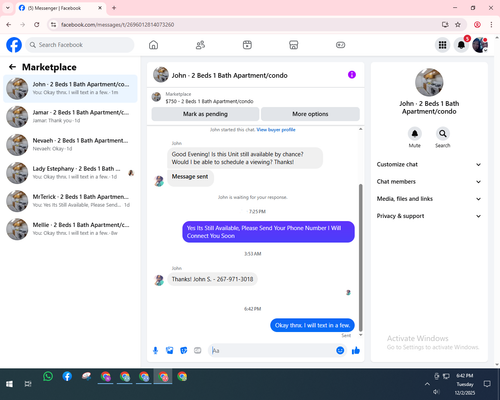Bookmark this page with the star icon
Viewport: 500px width, 400px height.
tap(458, 24)
